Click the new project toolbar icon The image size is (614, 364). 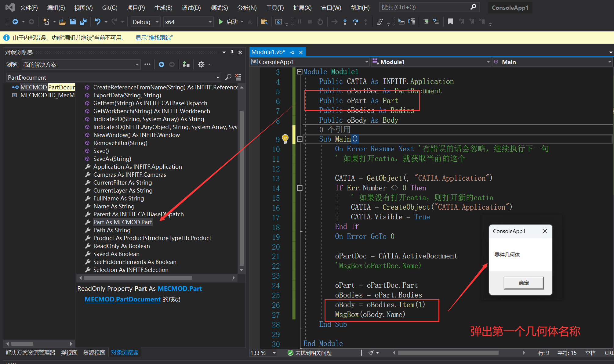[x=46, y=22]
